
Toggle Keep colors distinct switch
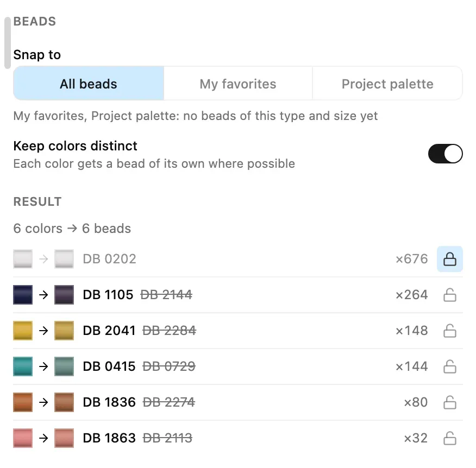coord(446,154)
